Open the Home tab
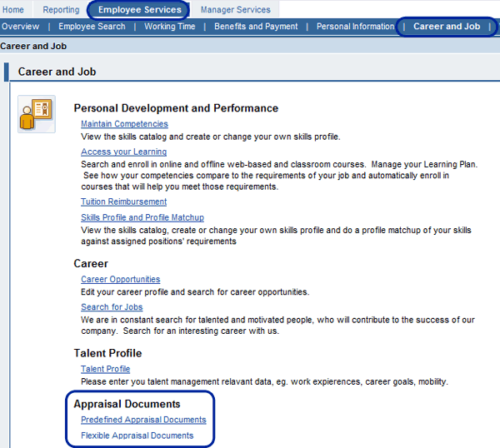Viewport: 500px width, 448px height. coord(13,10)
